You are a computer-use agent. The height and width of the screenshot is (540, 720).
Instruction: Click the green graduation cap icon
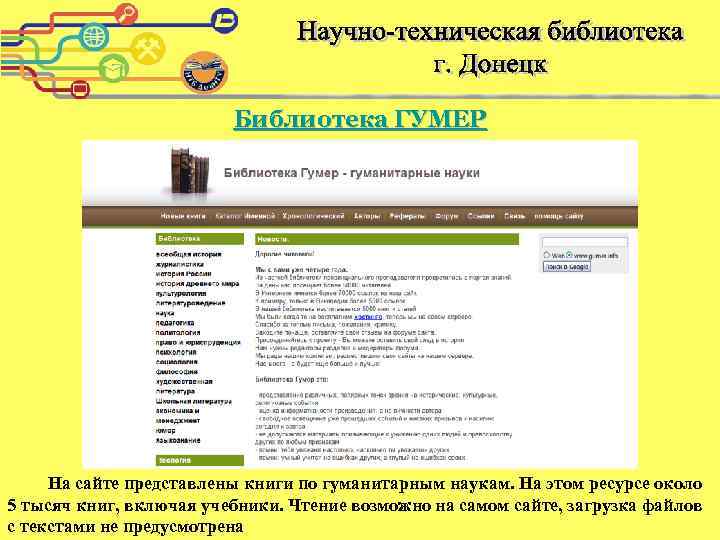pyautogui.click(x=114, y=69)
